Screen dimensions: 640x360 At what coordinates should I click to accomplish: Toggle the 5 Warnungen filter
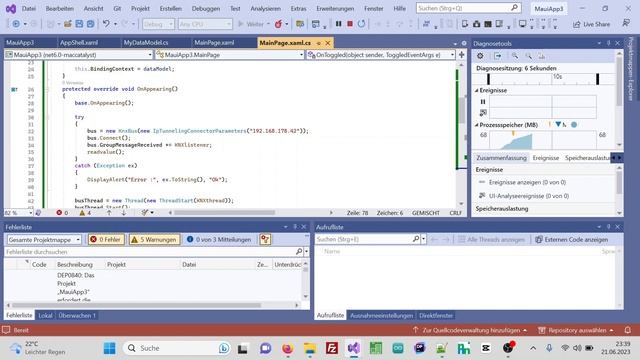154,240
